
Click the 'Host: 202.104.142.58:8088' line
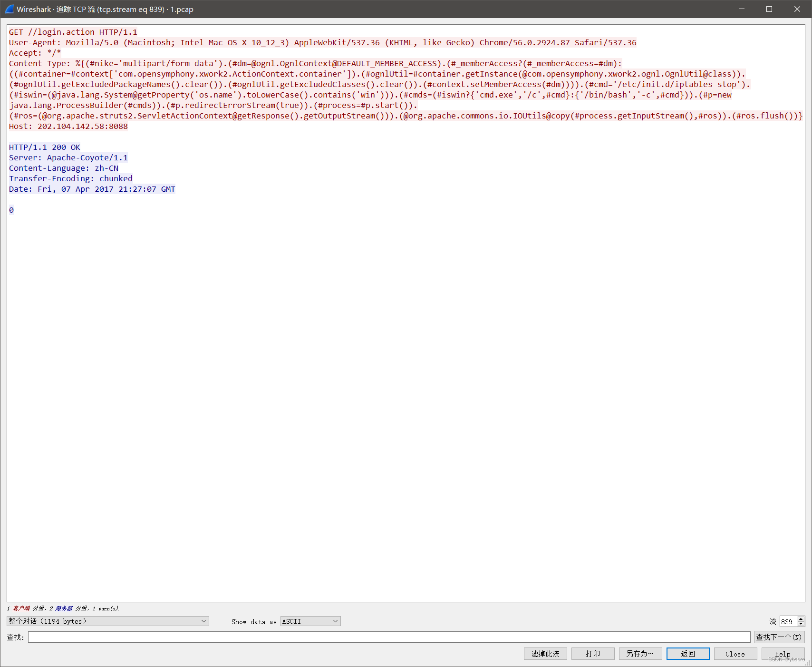pos(68,126)
